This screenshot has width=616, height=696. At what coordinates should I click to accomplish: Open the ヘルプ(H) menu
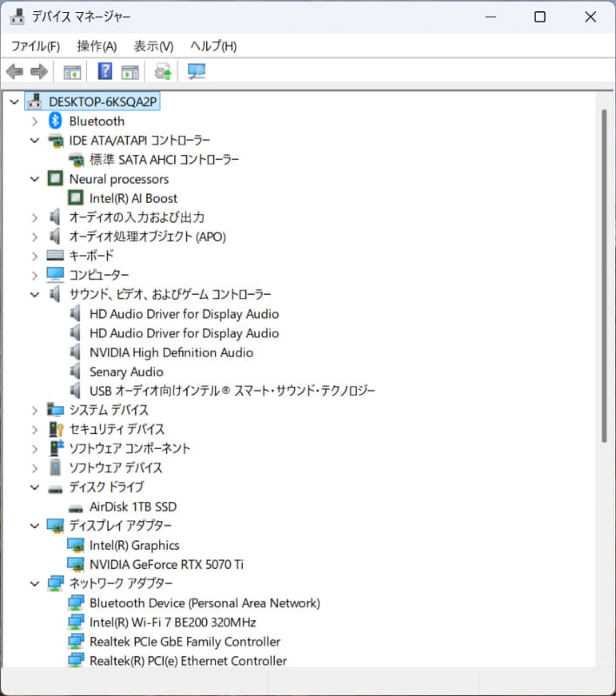click(x=213, y=46)
